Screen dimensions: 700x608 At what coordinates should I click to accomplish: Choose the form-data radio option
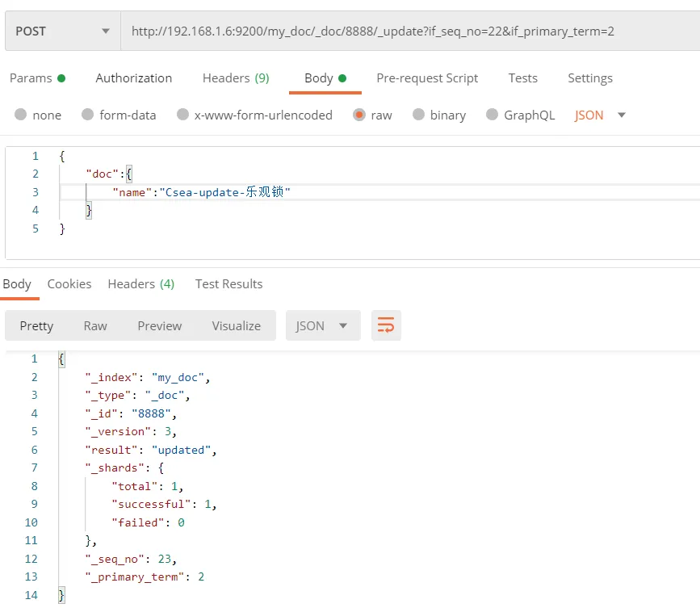click(x=88, y=115)
